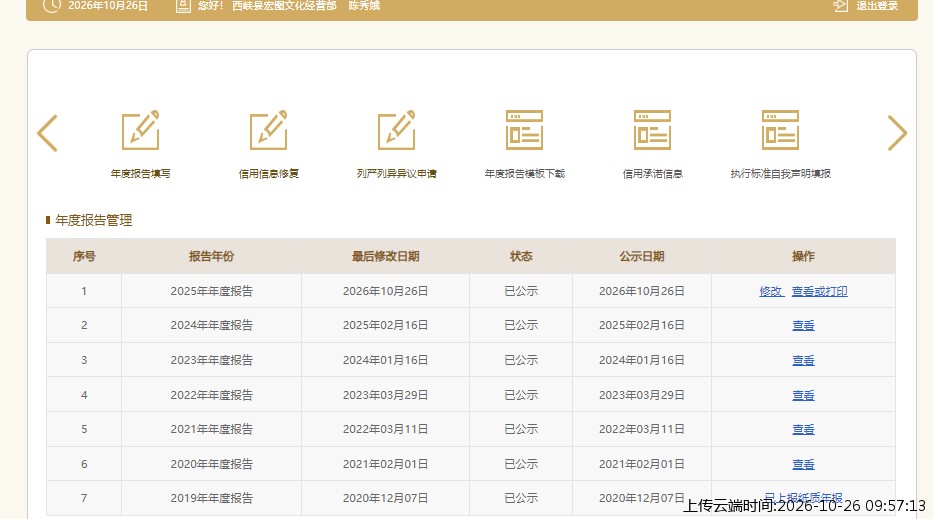
Task: Click 修改 for 2025年年度报告
Action: [x=771, y=291]
